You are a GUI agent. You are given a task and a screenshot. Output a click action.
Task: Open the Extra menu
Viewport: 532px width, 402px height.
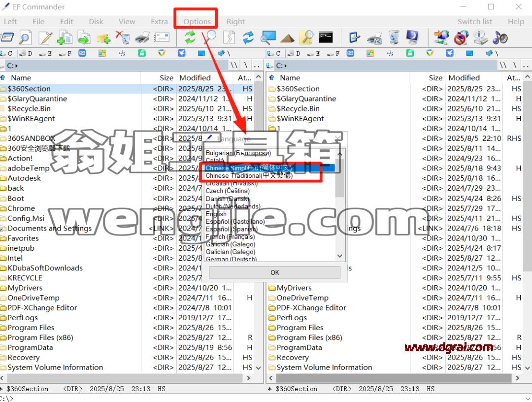pyautogui.click(x=159, y=21)
